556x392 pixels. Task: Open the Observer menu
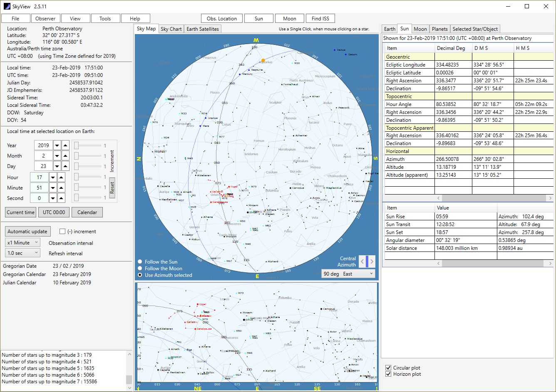[x=45, y=18]
